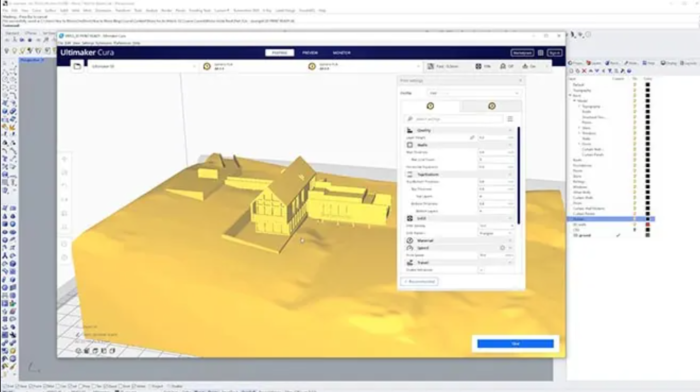Click first camera view icon at Cura bottom-left
The width and height of the screenshot is (700, 392).
click(79, 351)
